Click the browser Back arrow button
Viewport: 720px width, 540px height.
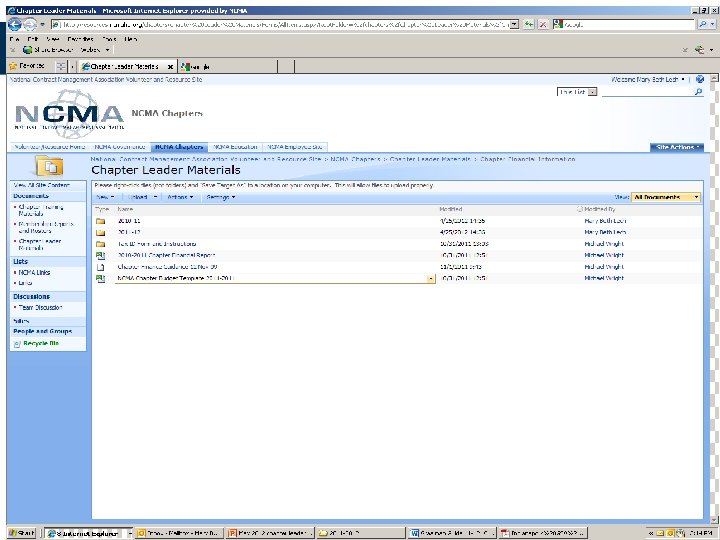pos(14,24)
